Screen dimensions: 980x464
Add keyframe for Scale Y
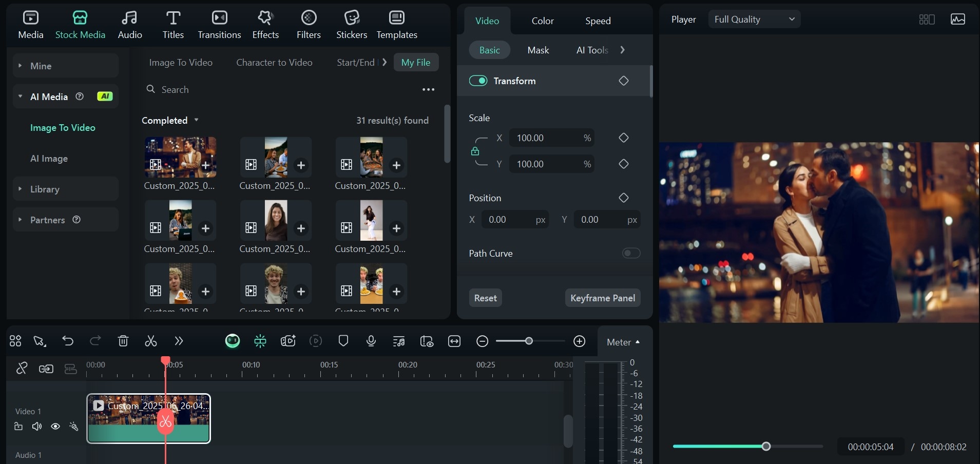624,164
